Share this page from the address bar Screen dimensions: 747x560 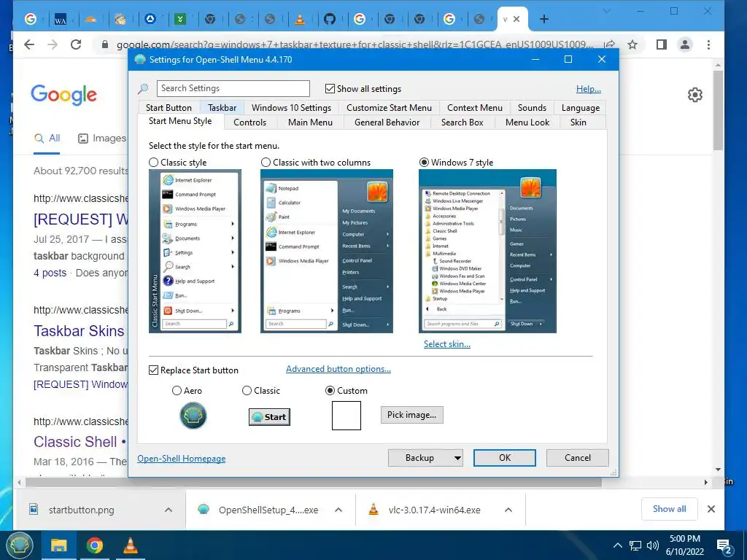[609, 44]
